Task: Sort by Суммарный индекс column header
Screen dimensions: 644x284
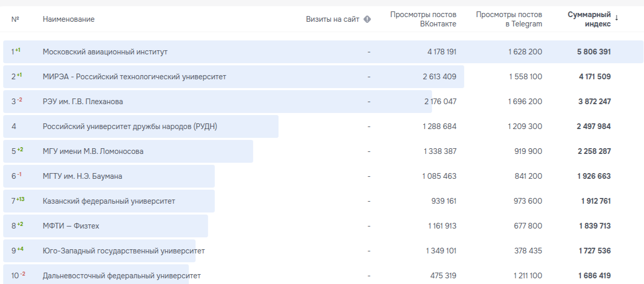Action: coord(589,19)
